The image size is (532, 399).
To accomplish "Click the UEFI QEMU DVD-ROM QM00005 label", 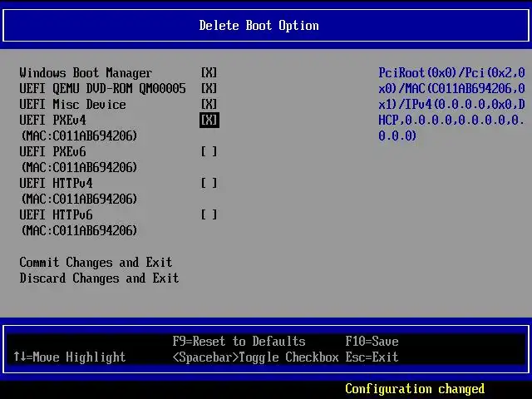I will click(102, 89).
